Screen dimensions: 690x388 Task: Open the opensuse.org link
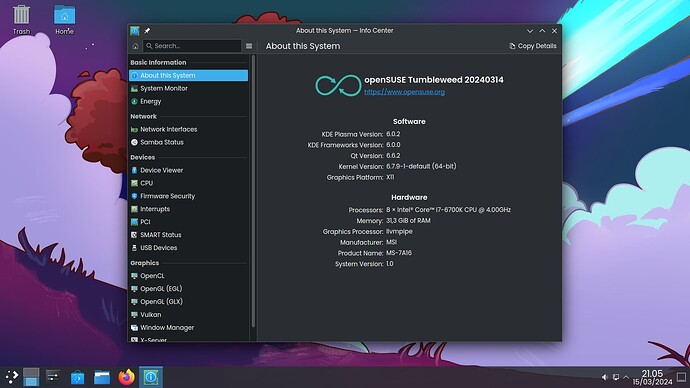[x=404, y=92]
